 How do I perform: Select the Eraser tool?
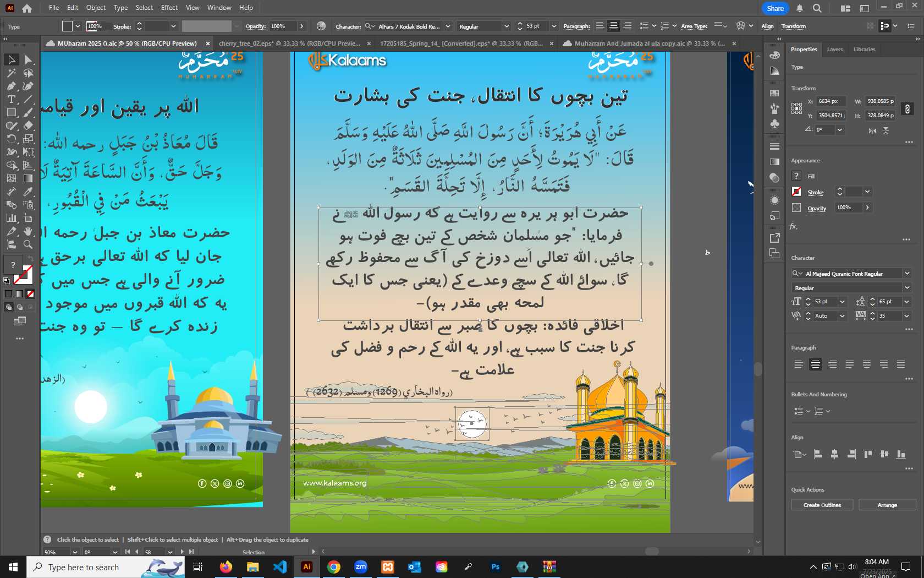pyautogui.click(x=28, y=126)
